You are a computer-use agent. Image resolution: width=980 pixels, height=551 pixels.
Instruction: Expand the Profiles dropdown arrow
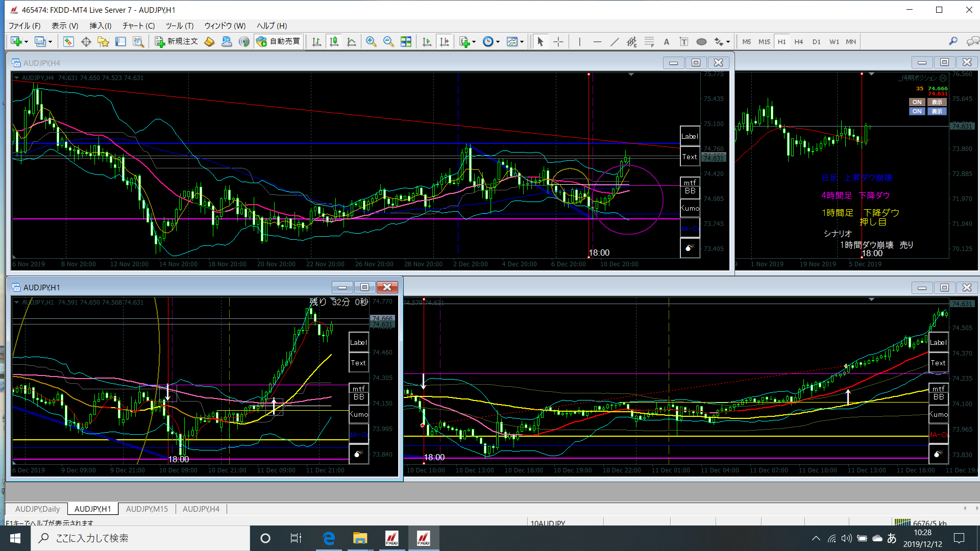(x=50, y=42)
